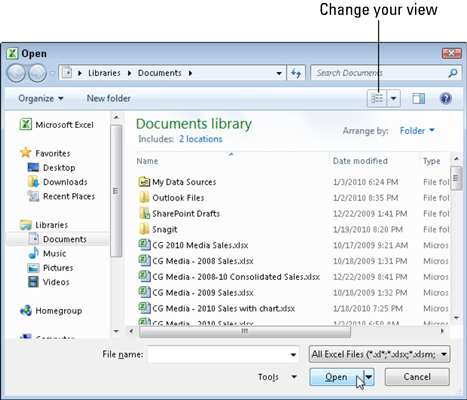This screenshot has width=467, height=400.
Task: Select Recent Places under Favorites
Action: [x=61, y=196]
